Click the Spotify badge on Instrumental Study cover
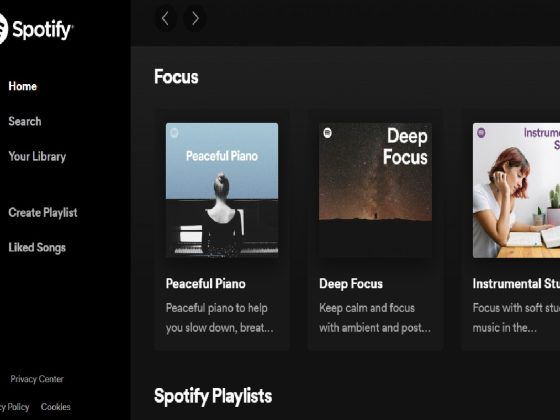Image resolution: width=560 pixels, height=420 pixels. 481,133
